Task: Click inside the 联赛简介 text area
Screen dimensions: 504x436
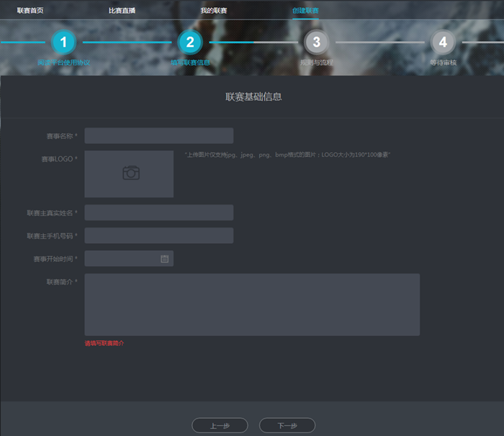Action: (x=252, y=304)
